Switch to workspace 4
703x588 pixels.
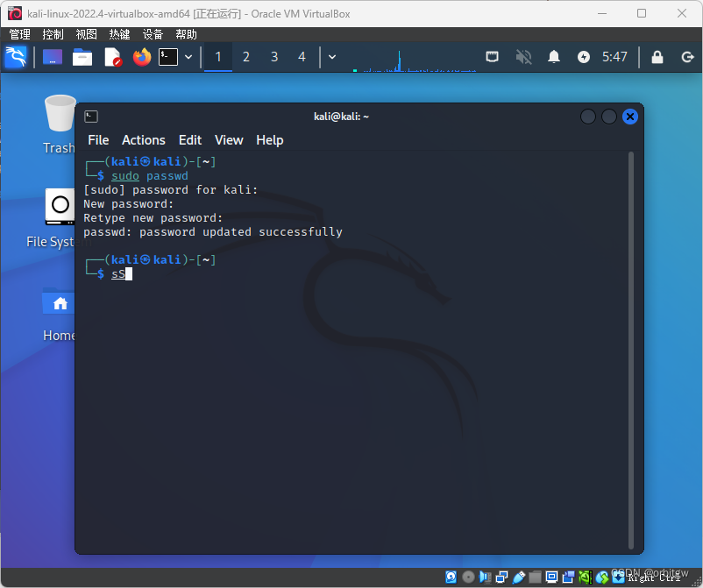click(x=302, y=57)
